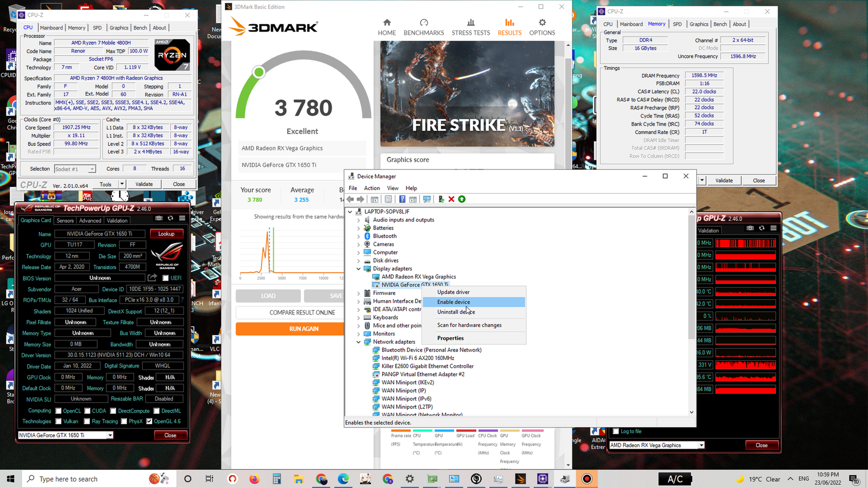This screenshot has height=488, width=868.
Task: Click red X Uninstall device toolbar icon
Action: [x=451, y=199]
